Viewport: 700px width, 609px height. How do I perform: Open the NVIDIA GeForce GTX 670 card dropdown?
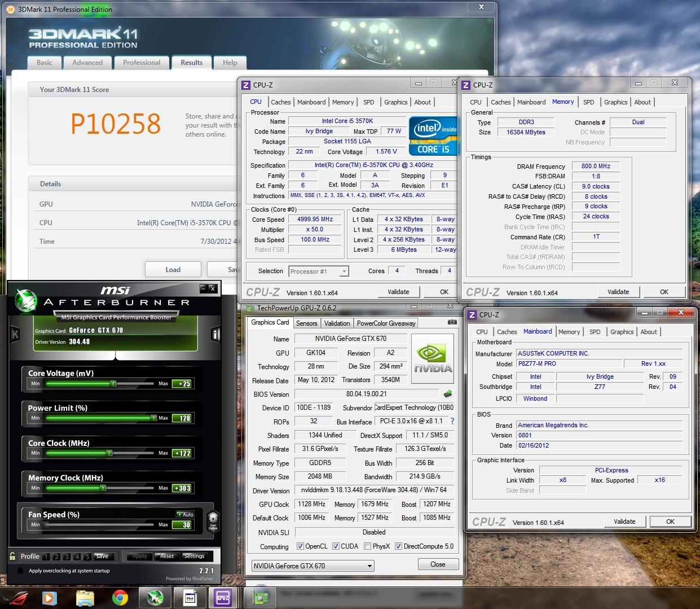point(313,566)
